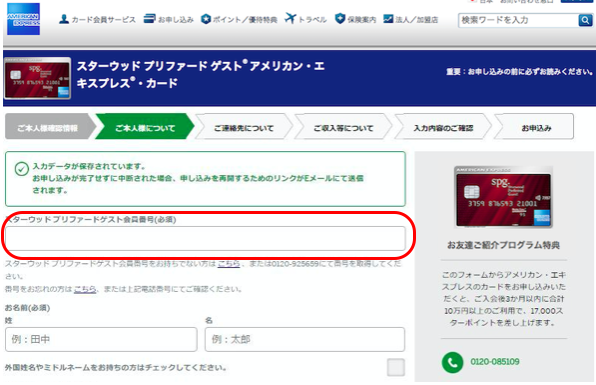Click お友達ご紹介プログラム特典 heading

pos(503,245)
